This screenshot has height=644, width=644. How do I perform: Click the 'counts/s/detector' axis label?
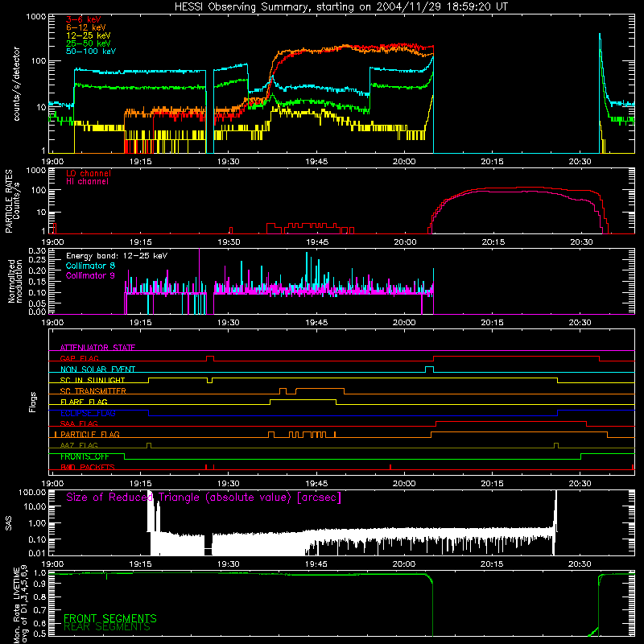pyautogui.click(x=17, y=84)
